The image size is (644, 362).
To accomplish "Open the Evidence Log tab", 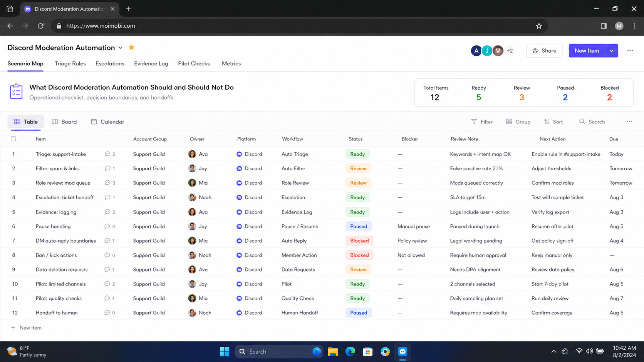I will point(151,63).
